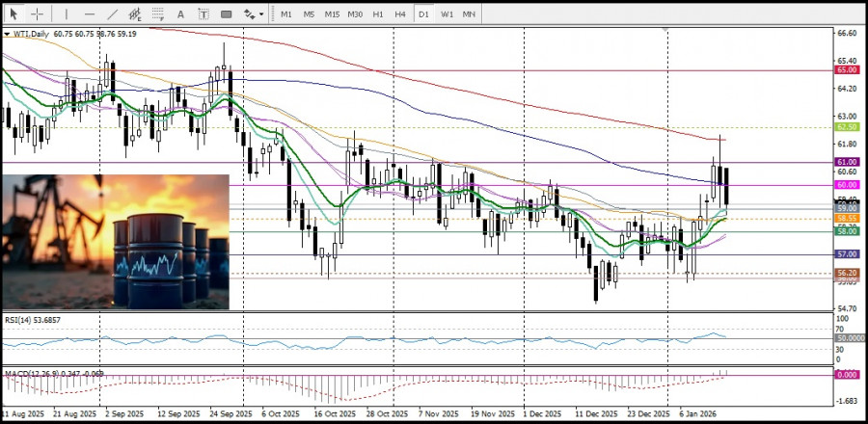Activate the crosshair tool
Image resolution: width=868 pixels, height=424 pixels.
coord(37,14)
